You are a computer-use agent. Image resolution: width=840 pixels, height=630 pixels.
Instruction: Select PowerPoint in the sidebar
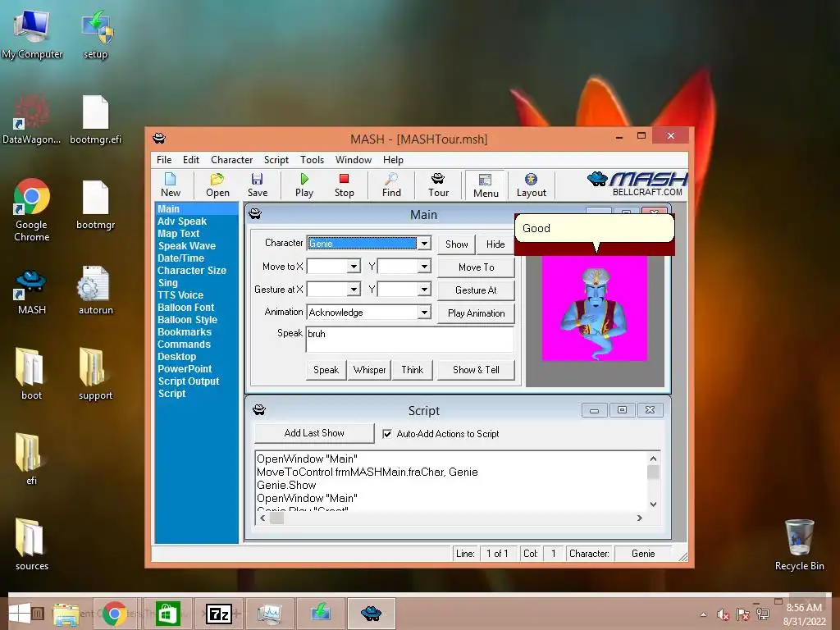185,369
